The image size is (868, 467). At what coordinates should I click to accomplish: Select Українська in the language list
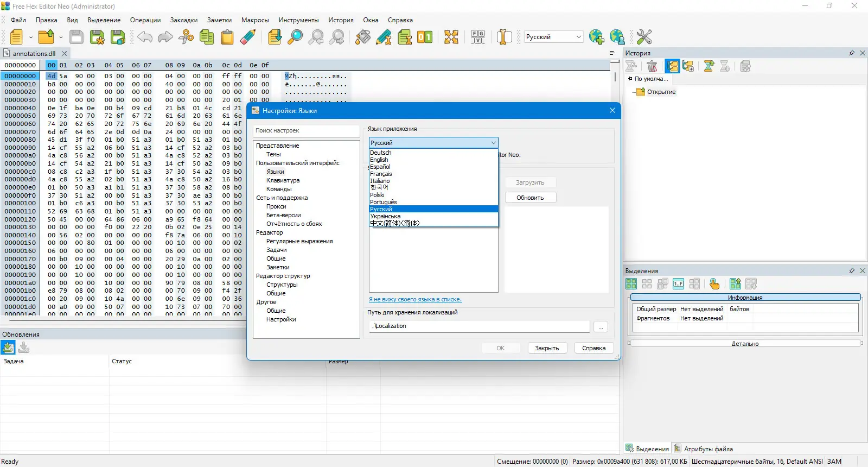click(x=433, y=216)
